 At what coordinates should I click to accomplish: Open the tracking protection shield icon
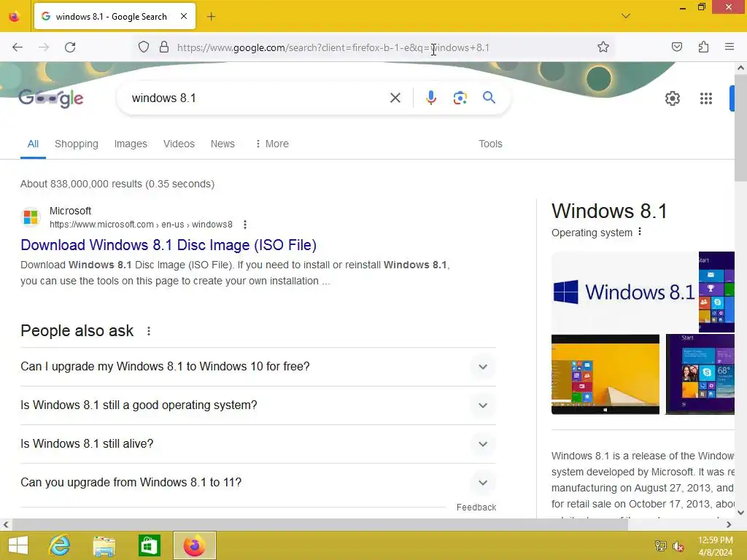(x=144, y=47)
